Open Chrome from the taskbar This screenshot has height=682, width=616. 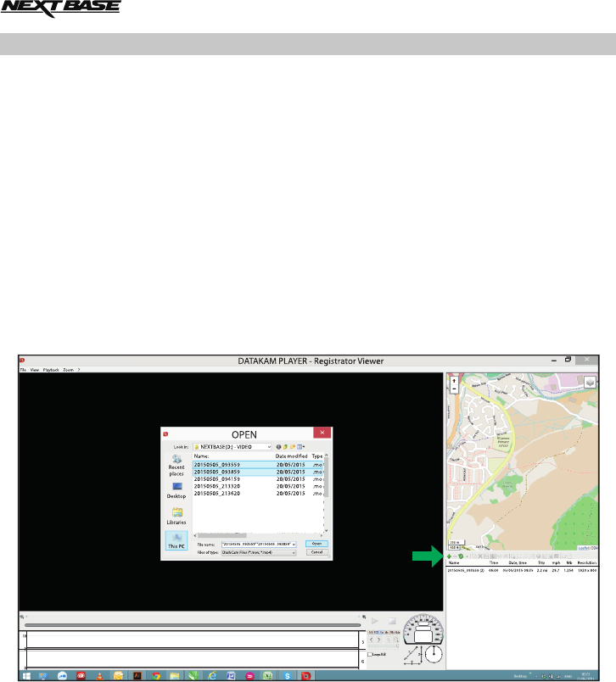156,675
